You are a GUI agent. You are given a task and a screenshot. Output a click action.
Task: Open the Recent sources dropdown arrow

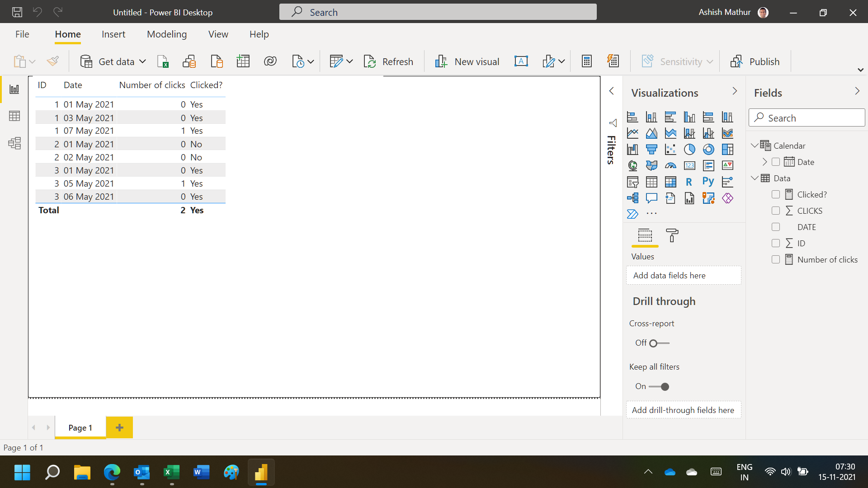click(311, 61)
